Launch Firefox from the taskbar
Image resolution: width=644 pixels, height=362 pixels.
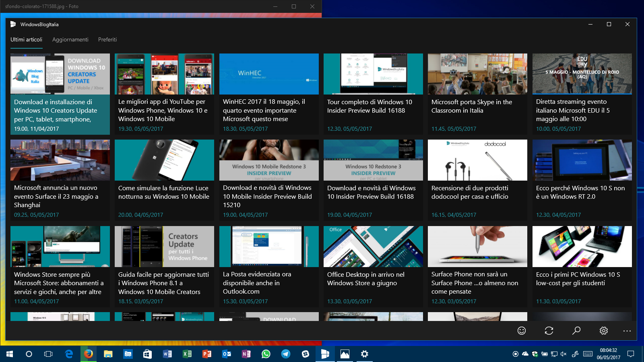[x=89, y=354]
